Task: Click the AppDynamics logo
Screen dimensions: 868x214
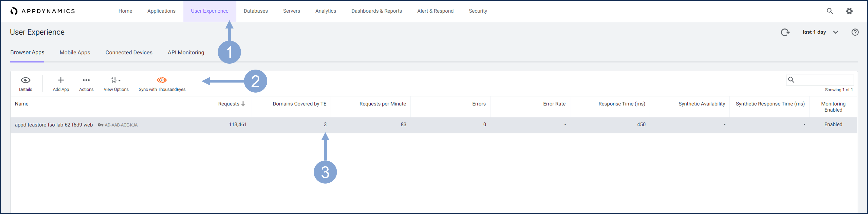Action: click(43, 11)
